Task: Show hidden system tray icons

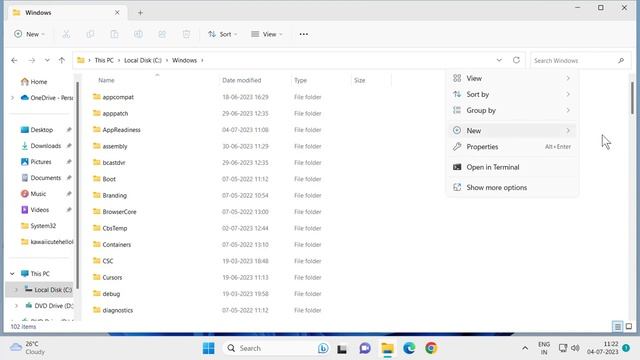Action: (525, 348)
